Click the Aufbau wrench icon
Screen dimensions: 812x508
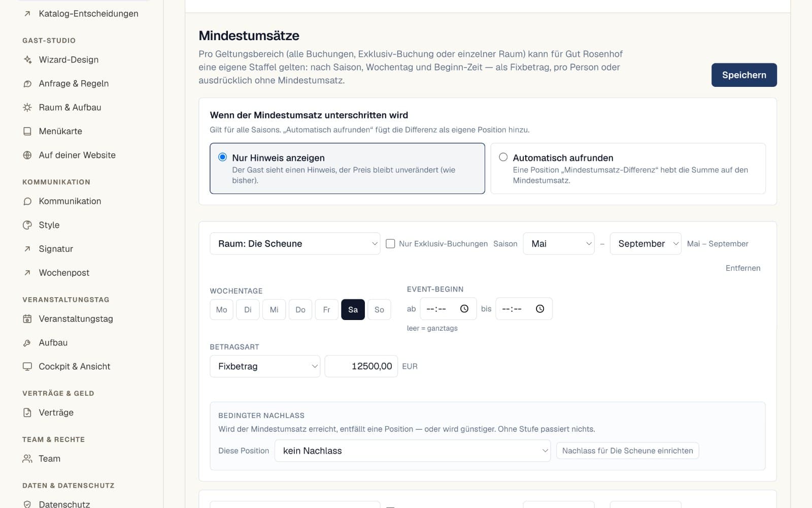[x=27, y=343]
